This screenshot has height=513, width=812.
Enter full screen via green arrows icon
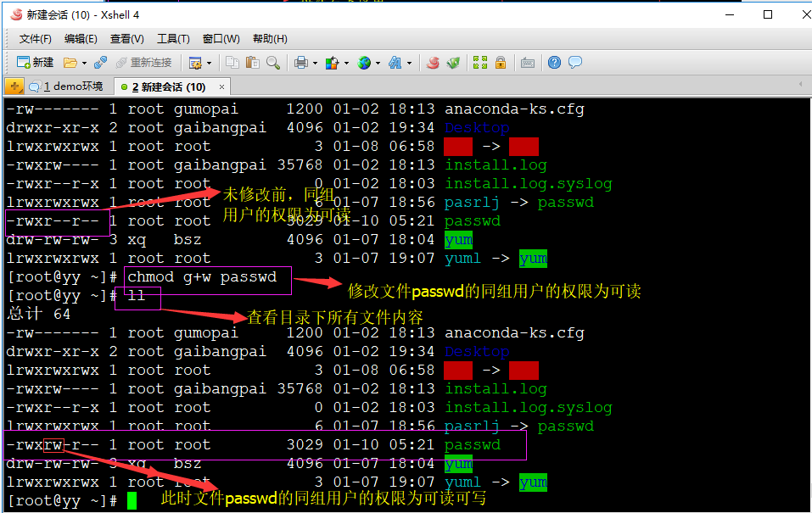(x=479, y=62)
